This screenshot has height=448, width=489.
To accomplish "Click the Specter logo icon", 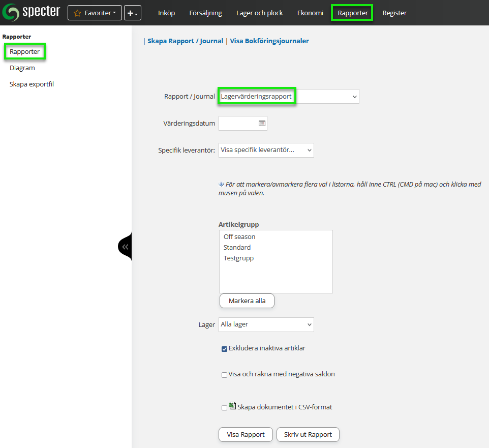I will 11,12.
